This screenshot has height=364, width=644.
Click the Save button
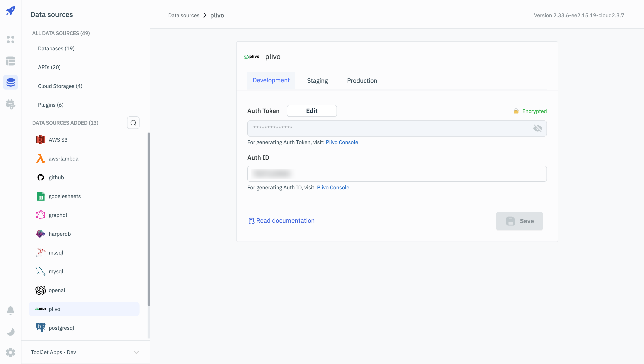point(519,221)
